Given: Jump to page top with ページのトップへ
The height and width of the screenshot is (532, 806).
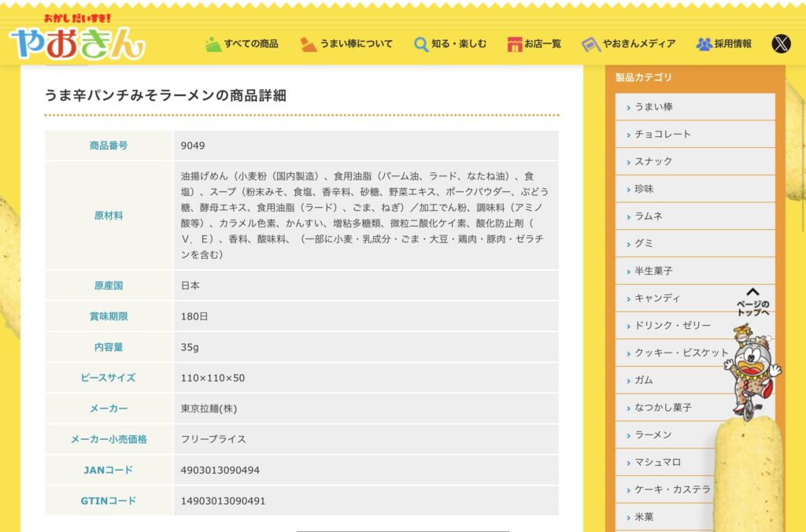Looking at the screenshot, I should click(x=752, y=302).
